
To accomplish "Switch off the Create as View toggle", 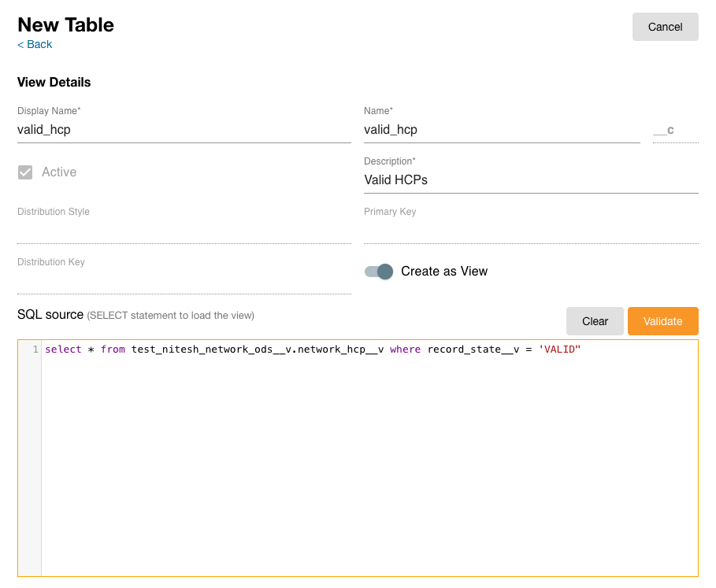I will pyautogui.click(x=379, y=272).
